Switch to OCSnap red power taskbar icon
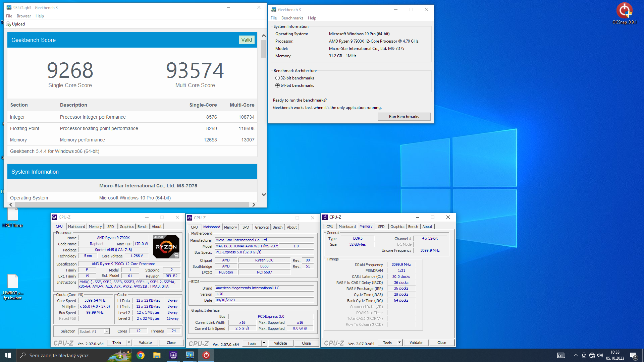Viewport: 644px width, 362px height. (x=206, y=355)
